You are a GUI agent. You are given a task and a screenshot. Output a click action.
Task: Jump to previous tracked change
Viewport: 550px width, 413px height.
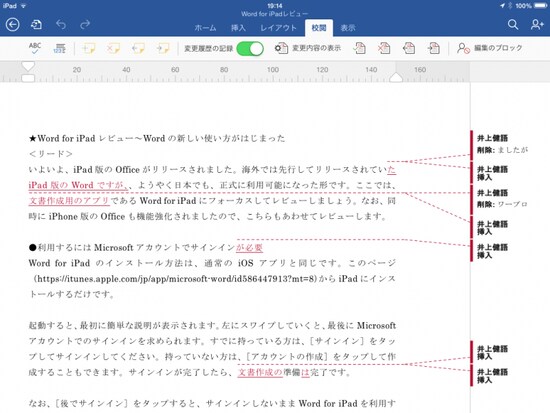click(x=409, y=48)
